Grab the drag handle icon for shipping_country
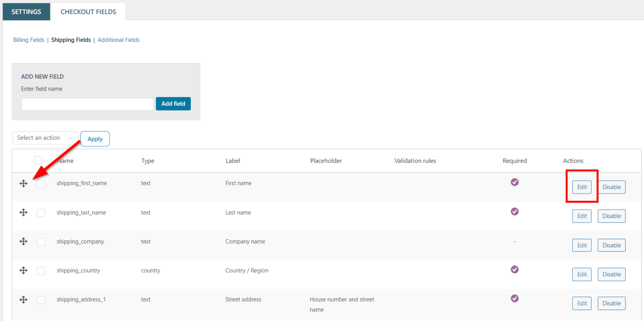The width and height of the screenshot is (644, 321). (23, 270)
